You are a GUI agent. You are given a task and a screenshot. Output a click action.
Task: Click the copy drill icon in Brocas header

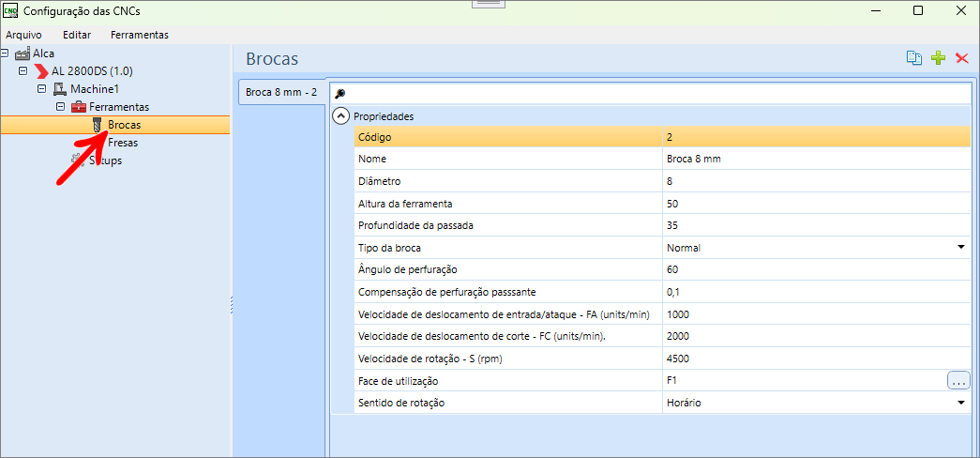[x=913, y=58]
